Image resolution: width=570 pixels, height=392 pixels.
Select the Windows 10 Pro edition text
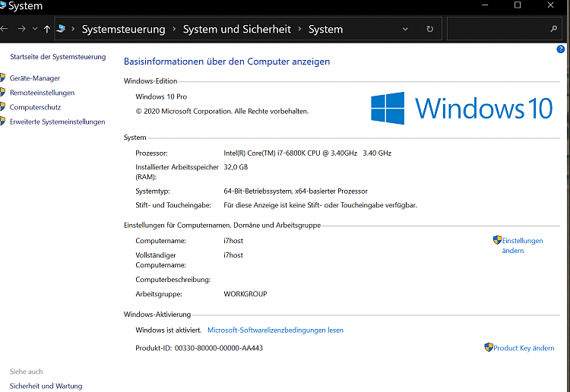pos(161,96)
